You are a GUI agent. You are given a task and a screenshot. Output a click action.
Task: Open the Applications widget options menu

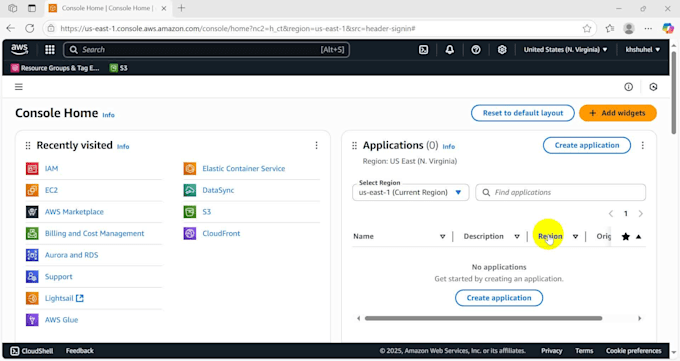pyautogui.click(x=642, y=145)
